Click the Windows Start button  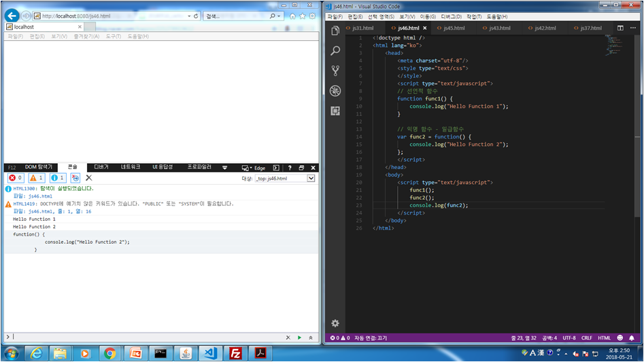(x=12, y=353)
